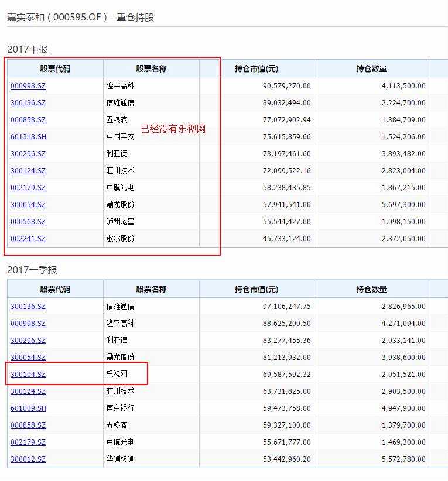This screenshot has width=448, height=481.
Task: Open stock link 000858.SZ in 2017中报 table
Action: pos(28,119)
